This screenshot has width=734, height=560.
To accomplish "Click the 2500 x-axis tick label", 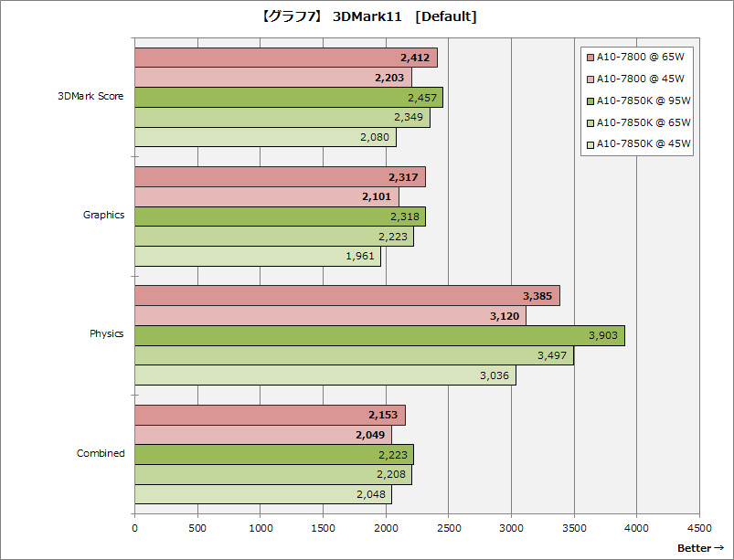I will 448,527.
